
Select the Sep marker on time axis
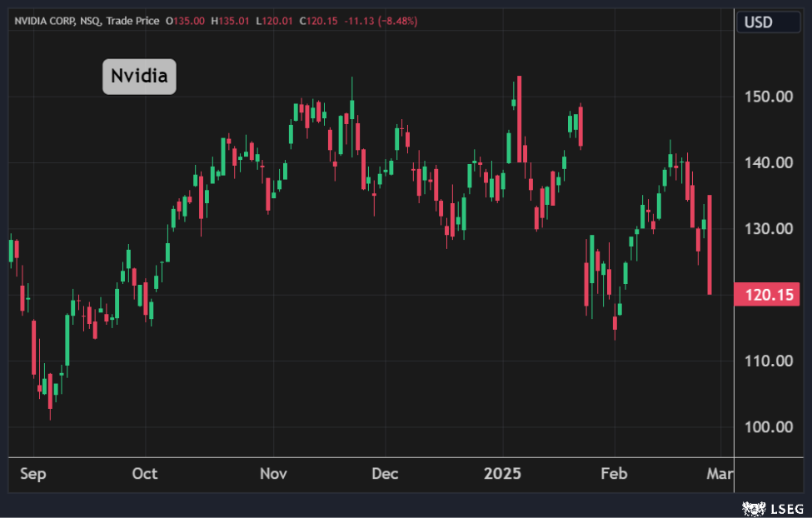point(32,474)
